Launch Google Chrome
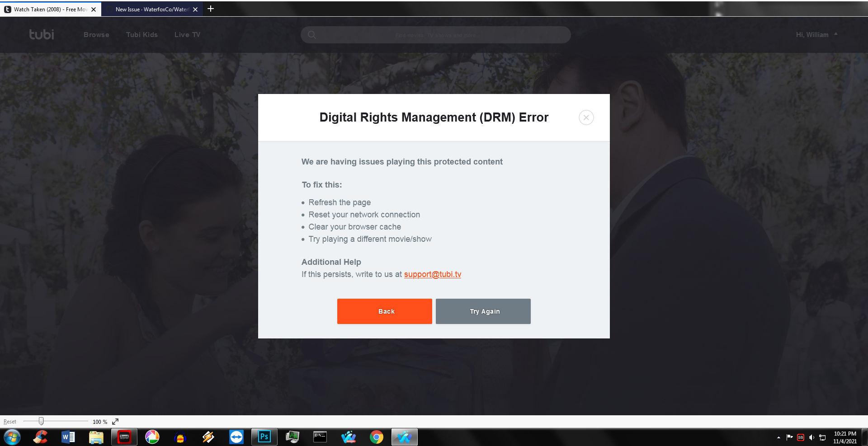Image resolution: width=868 pixels, height=446 pixels. click(x=377, y=437)
